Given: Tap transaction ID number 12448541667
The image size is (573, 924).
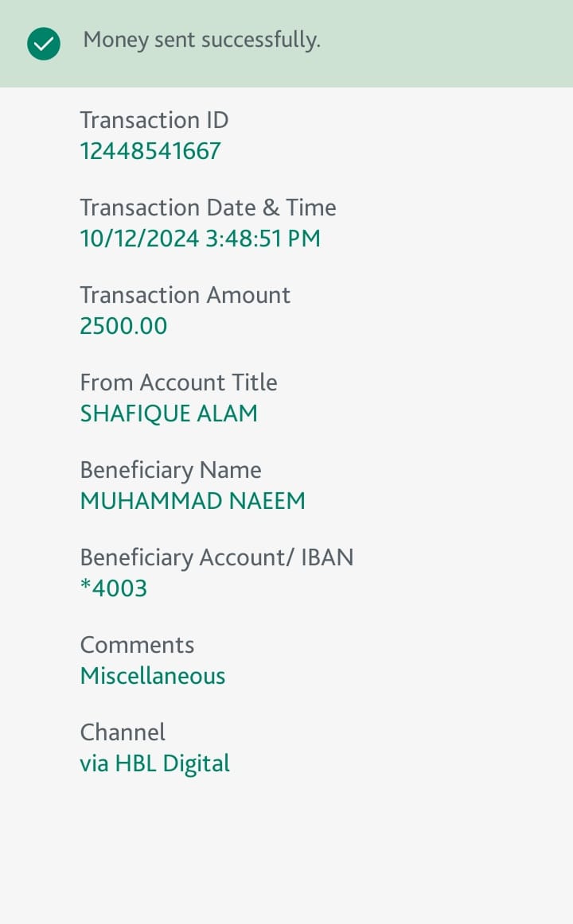Looking at the screenshot, I should (x=150, y=151).
